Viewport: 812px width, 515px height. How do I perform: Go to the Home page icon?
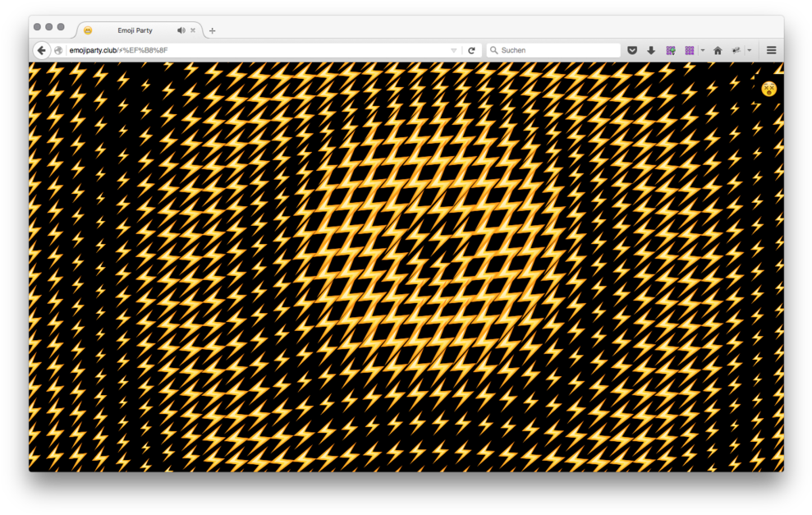[718, 50]
